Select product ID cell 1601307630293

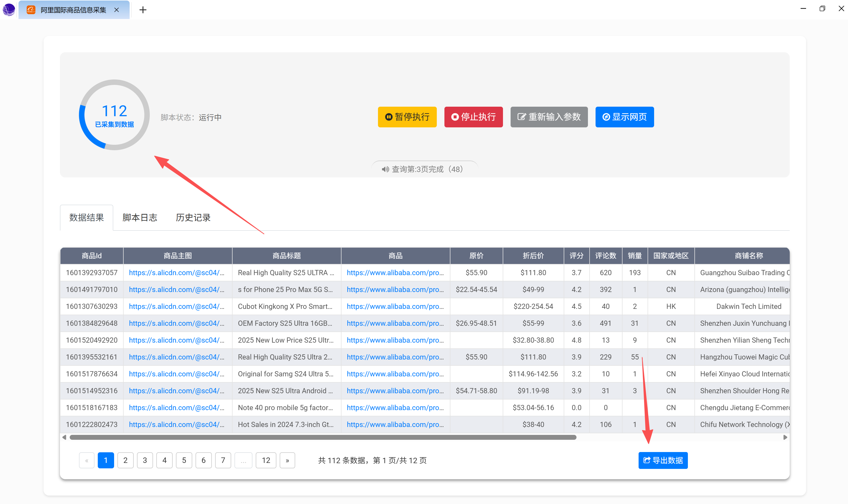92,306
